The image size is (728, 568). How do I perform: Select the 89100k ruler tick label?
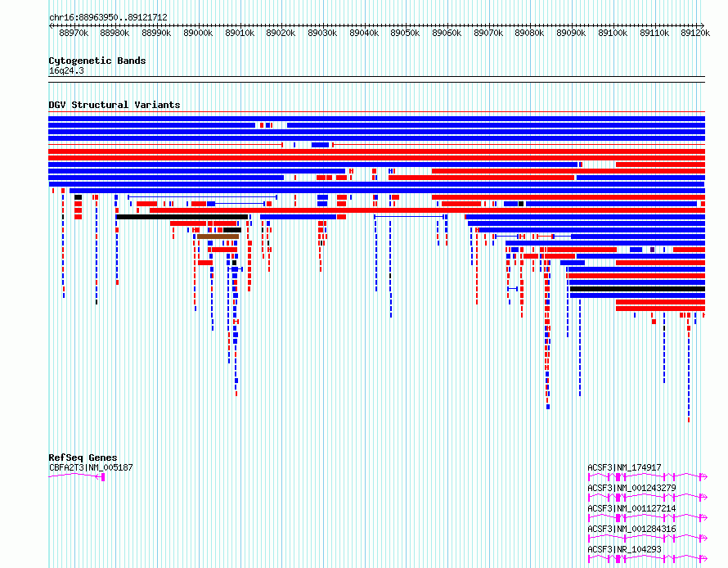point(613,33)
